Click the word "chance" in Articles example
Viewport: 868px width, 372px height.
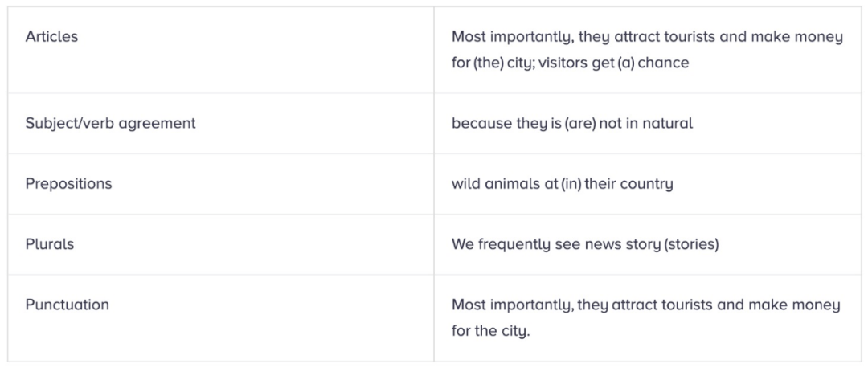click(x=663, y=63)
